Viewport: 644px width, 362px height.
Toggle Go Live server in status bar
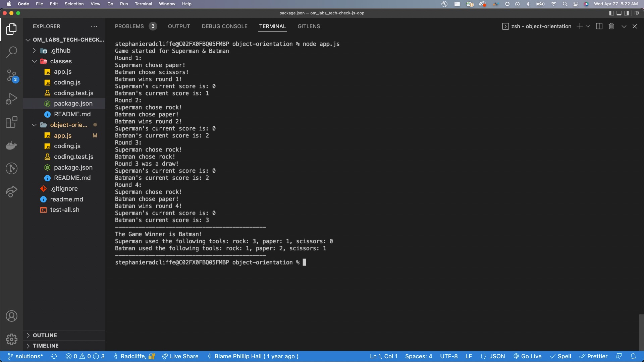pos(527,356)
